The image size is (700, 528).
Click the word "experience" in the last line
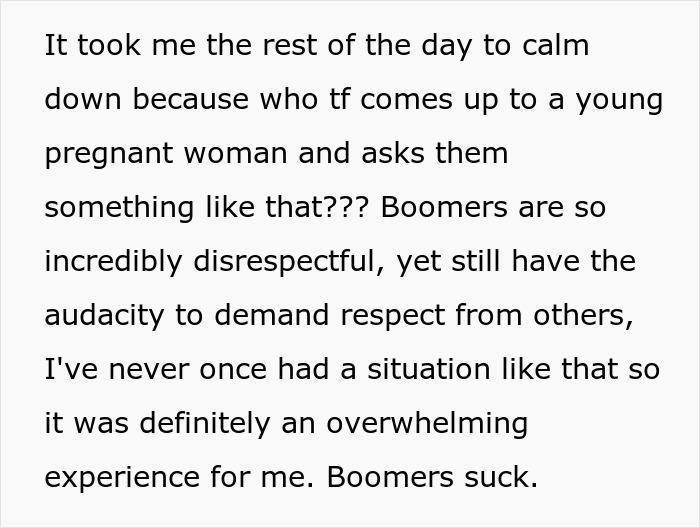click(x=121, y=478)
